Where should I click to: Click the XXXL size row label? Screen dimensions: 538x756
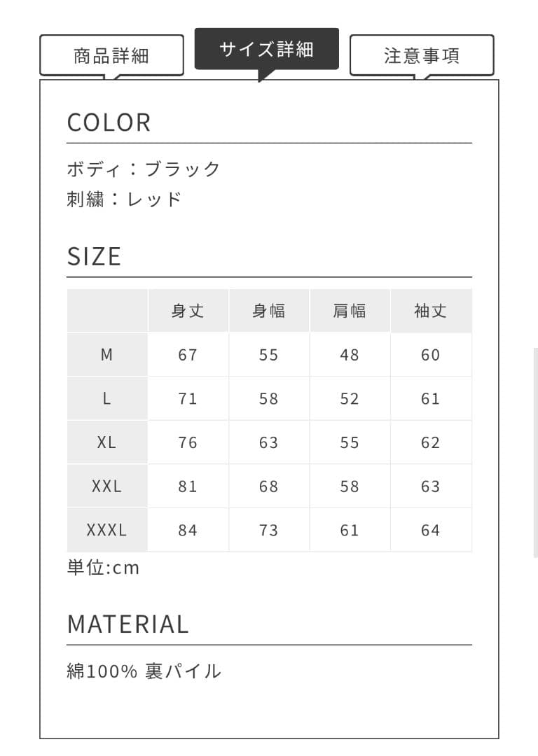click(x=106, y=530)
